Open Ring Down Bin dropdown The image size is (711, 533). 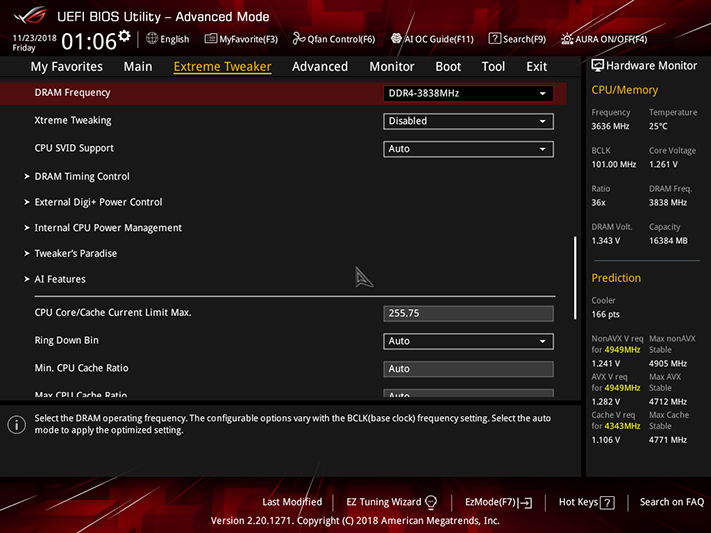point(468,341)
